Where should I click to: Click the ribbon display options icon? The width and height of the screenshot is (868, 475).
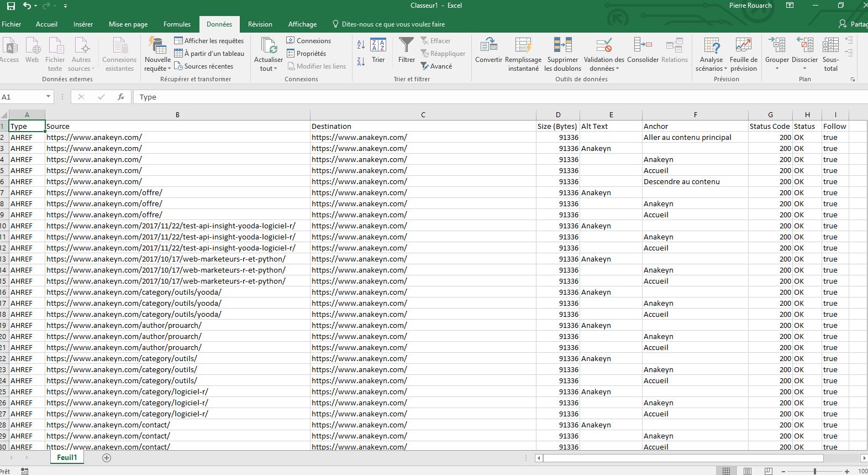click(790, 6)
